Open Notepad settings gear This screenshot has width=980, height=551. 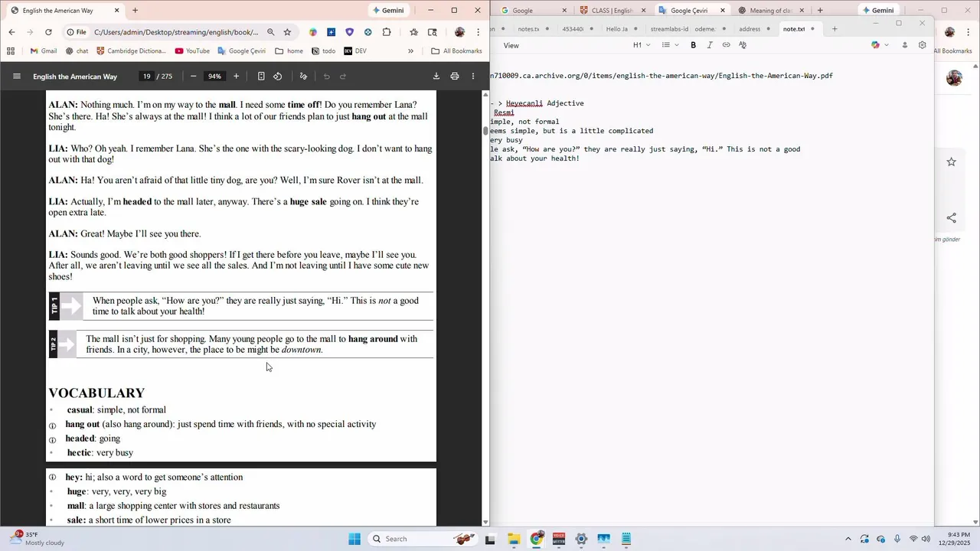click(x=923, y=45)
